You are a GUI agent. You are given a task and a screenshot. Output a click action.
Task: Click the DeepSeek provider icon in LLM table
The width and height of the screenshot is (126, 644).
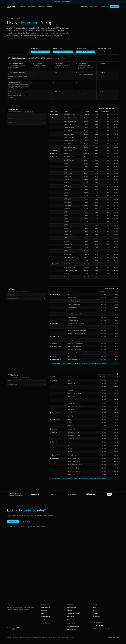coord(51,115)
